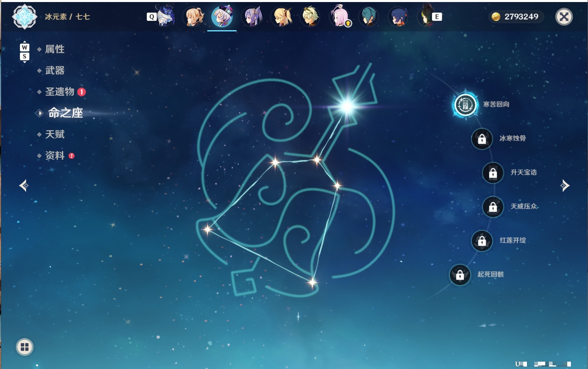Select the locked 天威压众 constellation node
588x369 pixels.
[x=493, y=207]
